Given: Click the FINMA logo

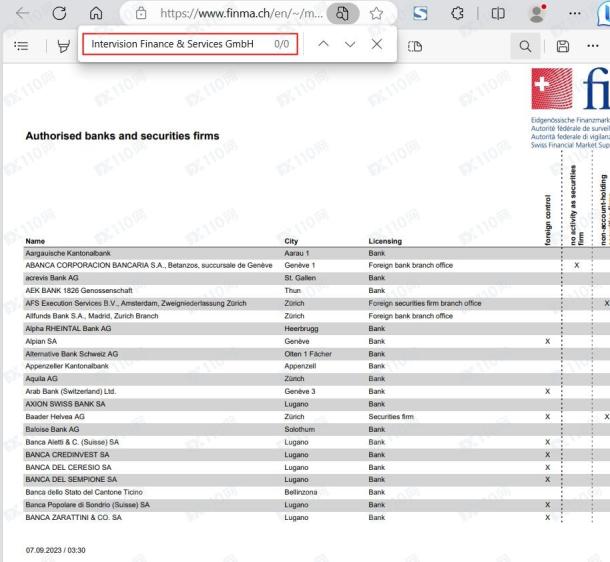Looking at the screenshot, I should 570,89.
